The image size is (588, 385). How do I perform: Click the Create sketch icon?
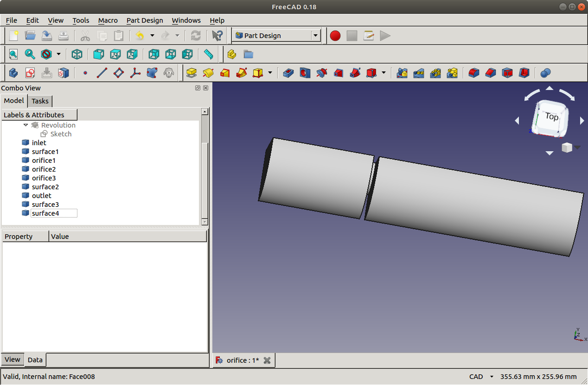[30, 73]
